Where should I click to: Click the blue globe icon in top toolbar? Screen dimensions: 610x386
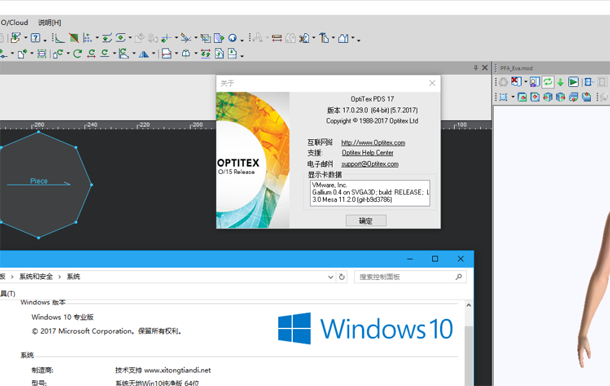click(x=232, y=38)
